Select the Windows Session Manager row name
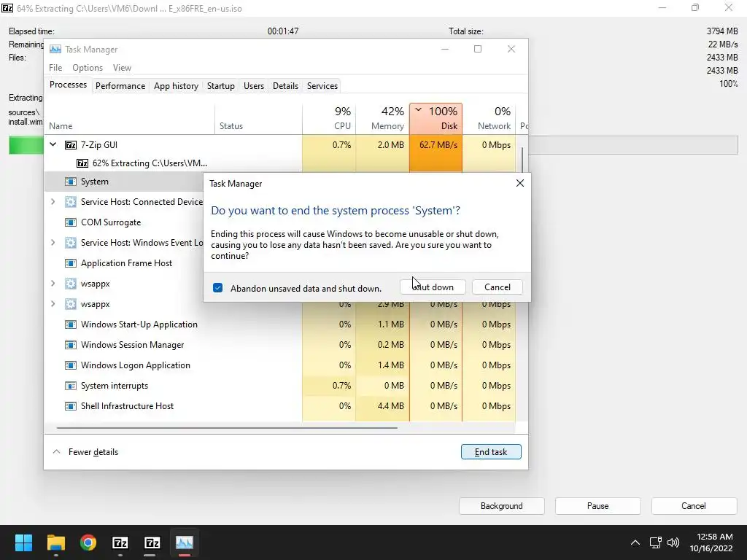Screen dimensions: 747x560 coord(133,345)
